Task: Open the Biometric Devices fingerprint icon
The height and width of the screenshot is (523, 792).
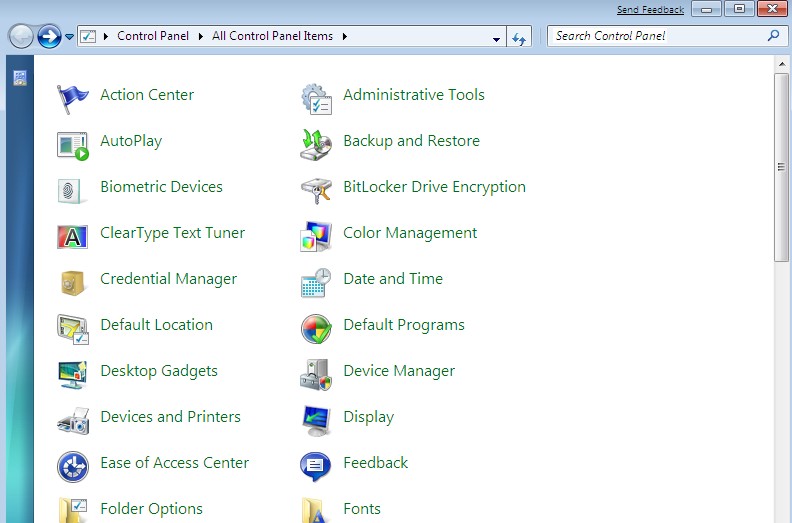Action: pos(71,191)
